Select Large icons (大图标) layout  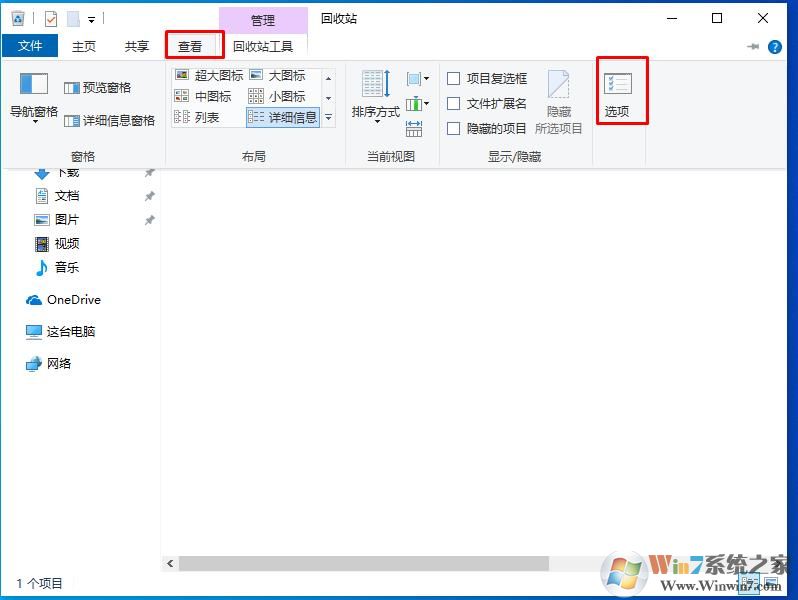(x=278, y=75)
